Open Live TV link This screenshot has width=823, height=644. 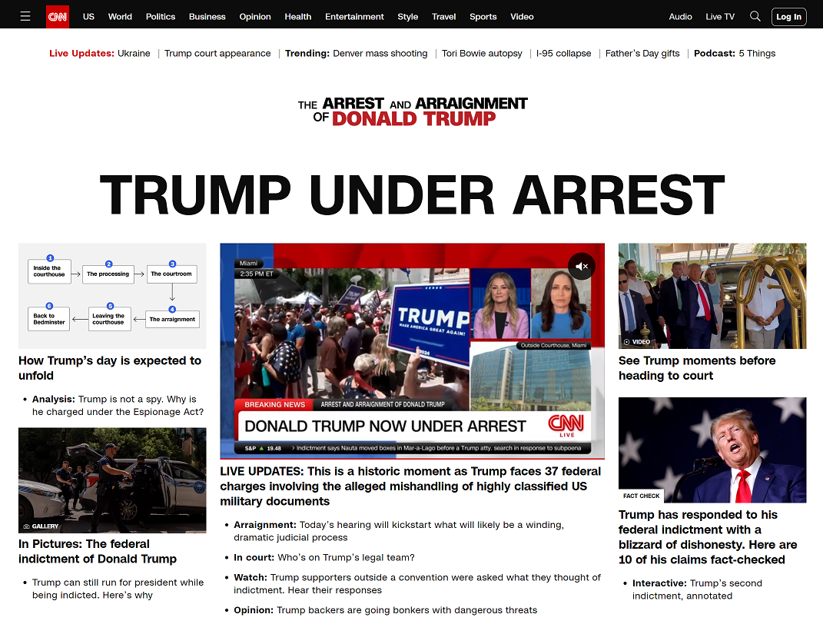(720, 16)
